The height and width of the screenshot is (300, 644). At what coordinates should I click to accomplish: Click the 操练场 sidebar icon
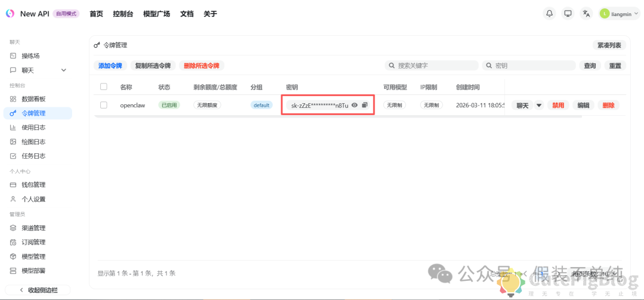[13, 56]
